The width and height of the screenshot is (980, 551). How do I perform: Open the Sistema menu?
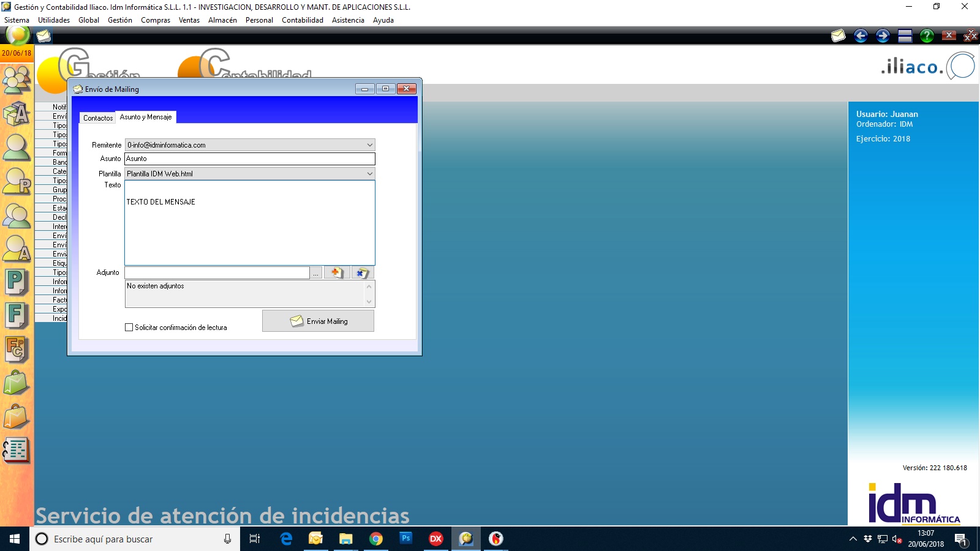(17, 20)
